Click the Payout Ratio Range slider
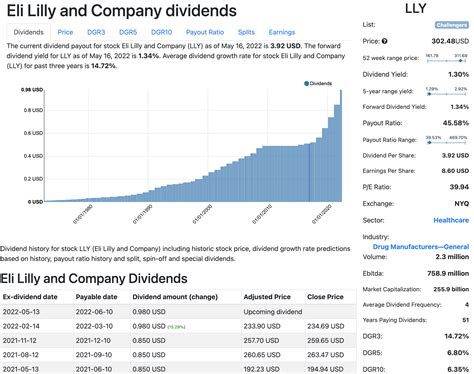 pyautogui.click(x=447, y=143)
